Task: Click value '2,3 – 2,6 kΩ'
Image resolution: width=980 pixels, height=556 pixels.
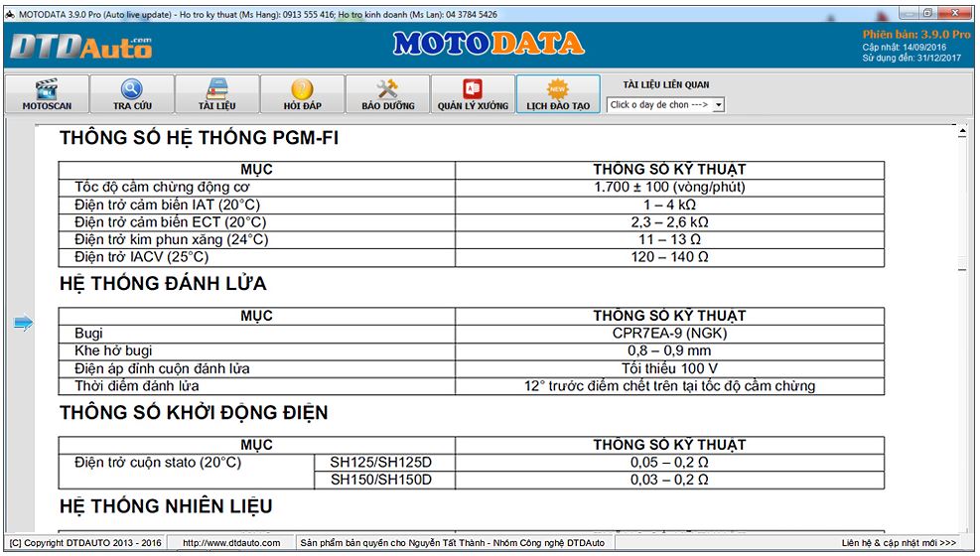Action: (x=669, y=221)
